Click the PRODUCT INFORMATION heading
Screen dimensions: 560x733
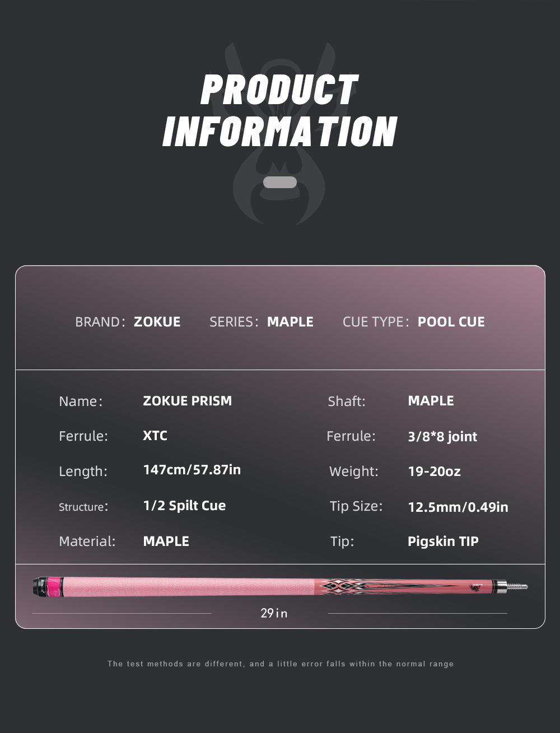(x=279, y=111)
